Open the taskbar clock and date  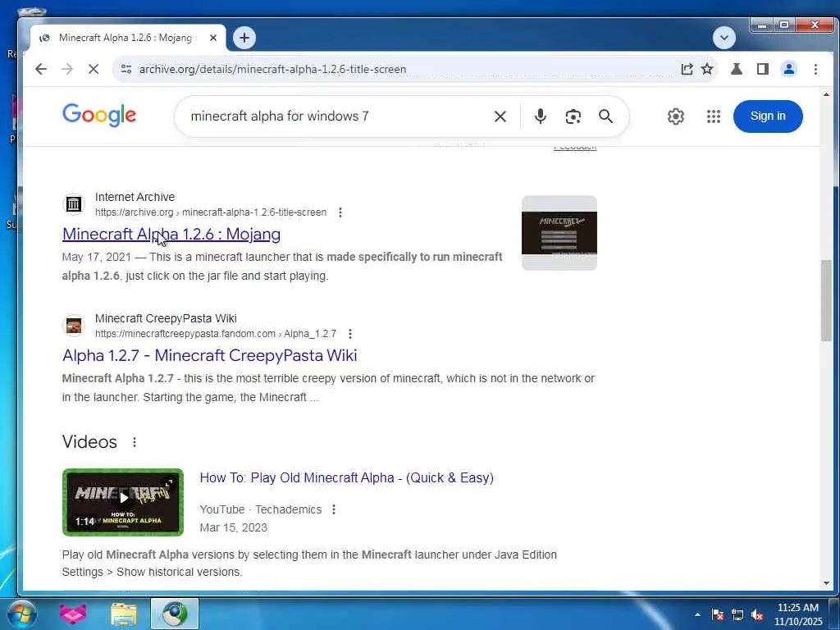(x=798, y=614)
